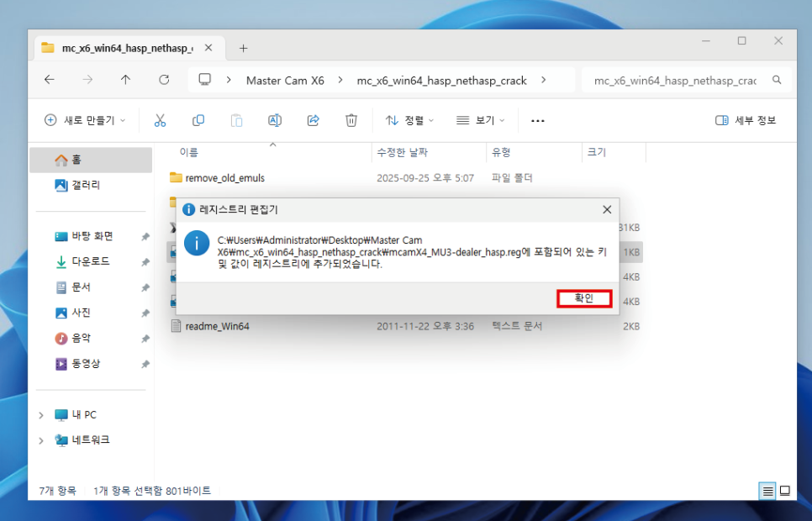Close the mc_x6_win64_hasp_nethasp tab

[x=208, y=48]
